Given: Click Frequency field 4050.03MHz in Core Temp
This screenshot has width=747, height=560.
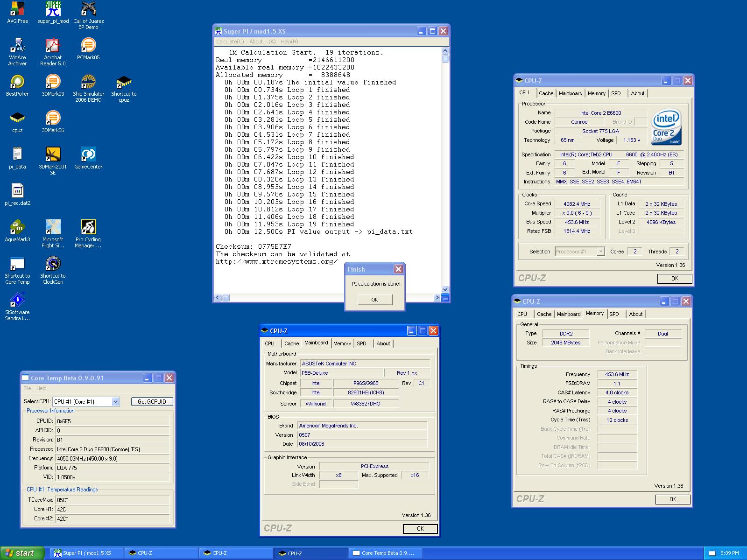Looking at the screenshot, I should click(x=112, y=458).
